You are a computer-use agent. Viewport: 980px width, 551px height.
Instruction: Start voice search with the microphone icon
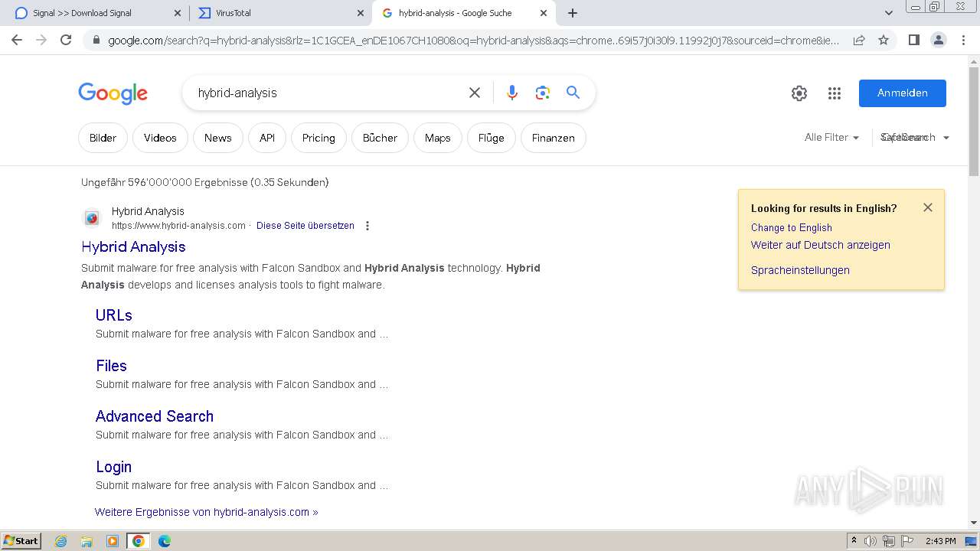click(x=512, y=93)
